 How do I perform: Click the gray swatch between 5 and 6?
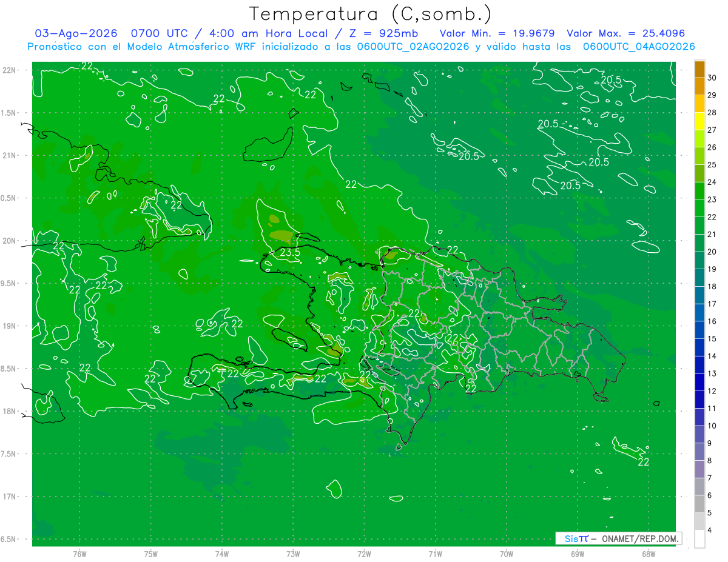tap(700, 504)
